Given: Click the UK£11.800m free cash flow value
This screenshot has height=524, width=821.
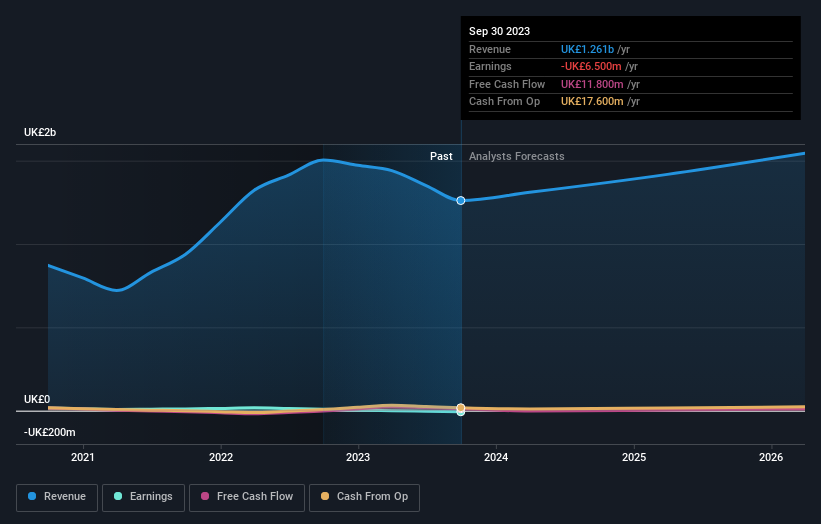Looking at the screenshot, I should pyautogui.click(x=592, y=84).
